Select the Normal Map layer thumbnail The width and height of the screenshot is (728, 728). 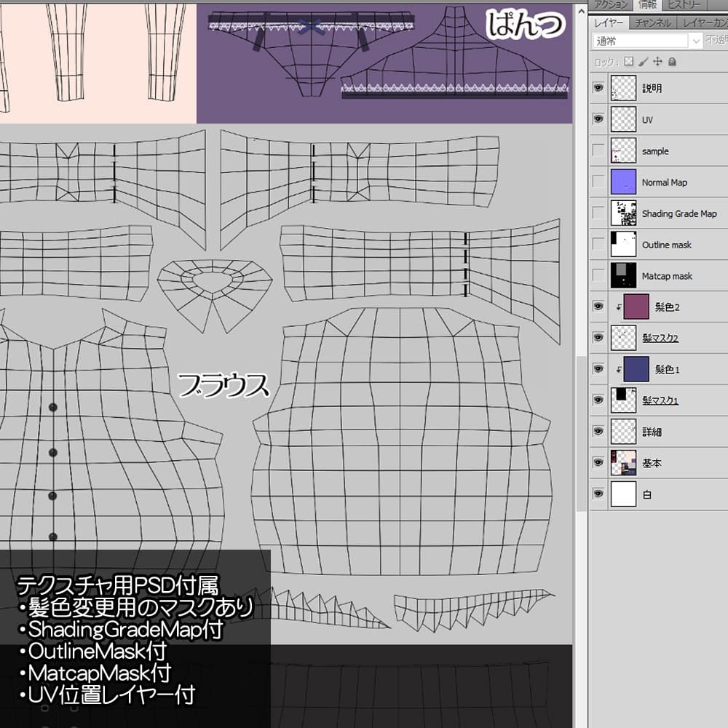click(623, 182)
